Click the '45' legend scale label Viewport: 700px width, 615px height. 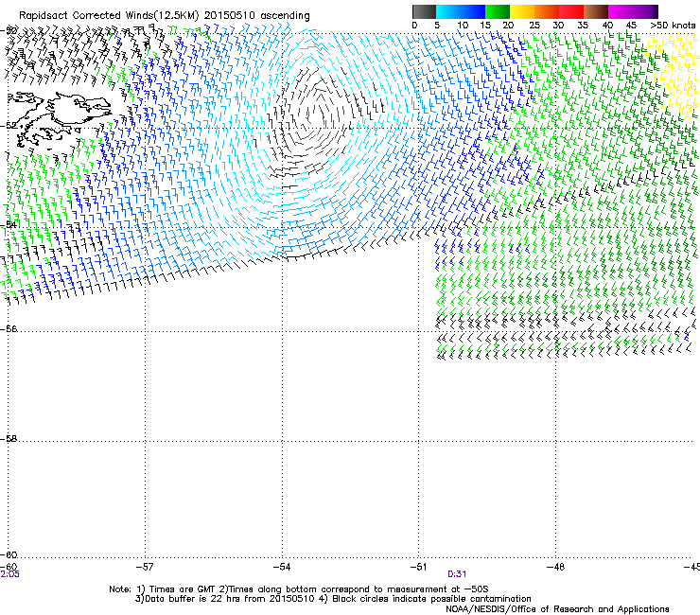click(x=631, y=26)
